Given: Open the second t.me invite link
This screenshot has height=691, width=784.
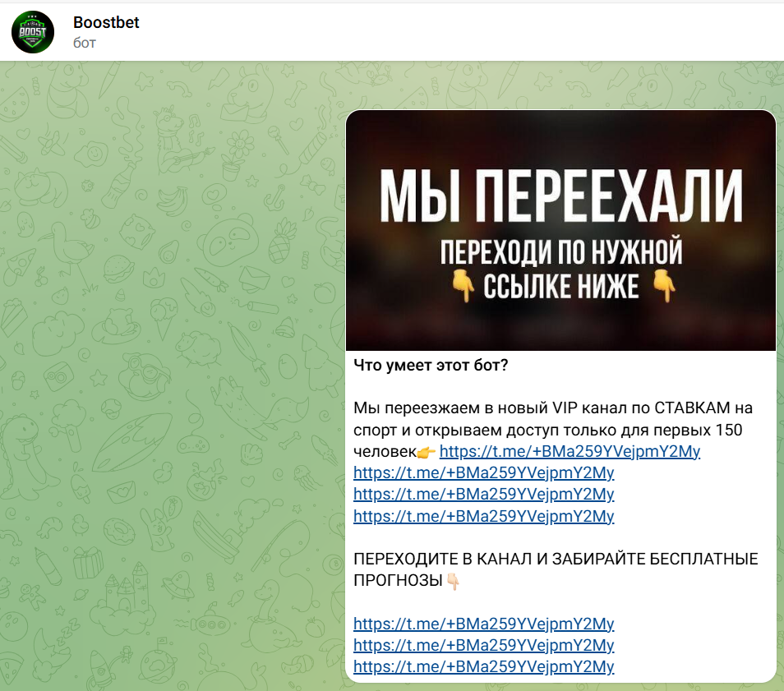Looking at the screenshot, I should tap(483, 472).
